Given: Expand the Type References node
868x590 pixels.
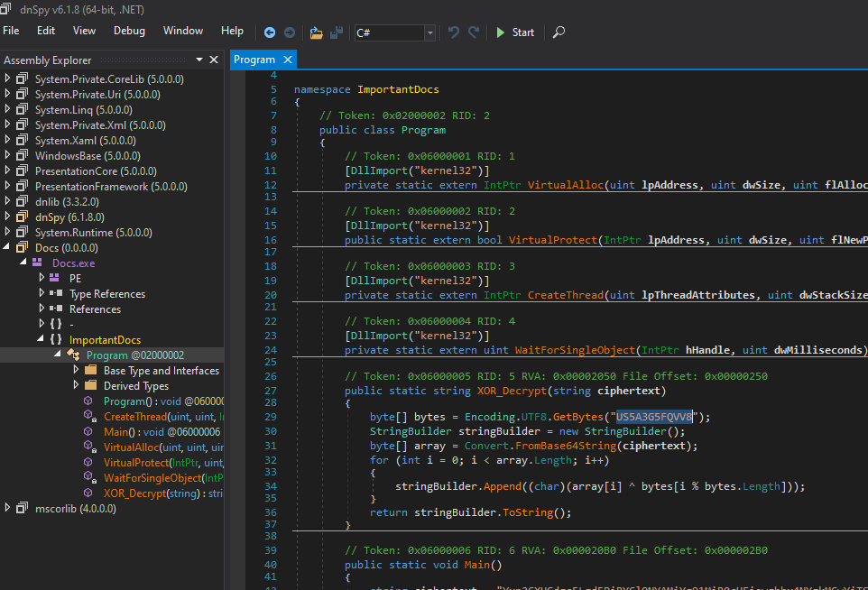Looking at the screenshot, I should pyautogui.click(x=42, y=293).
